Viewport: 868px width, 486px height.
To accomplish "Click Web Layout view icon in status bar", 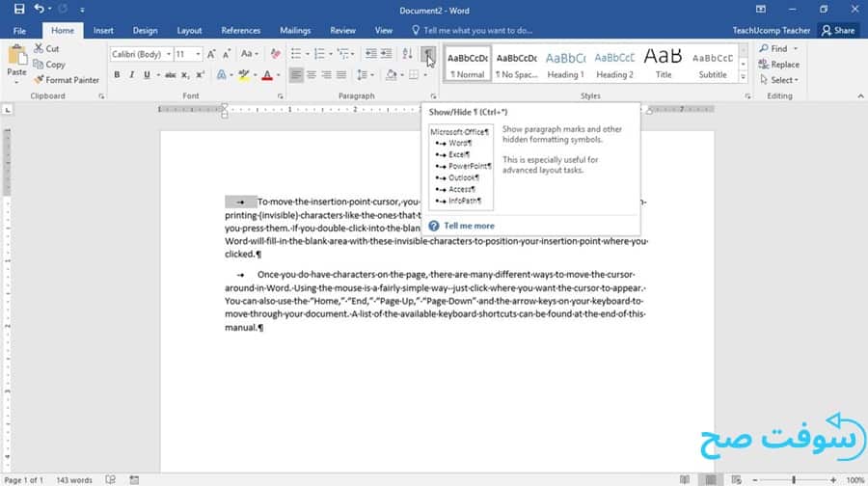I will (736, 479).
